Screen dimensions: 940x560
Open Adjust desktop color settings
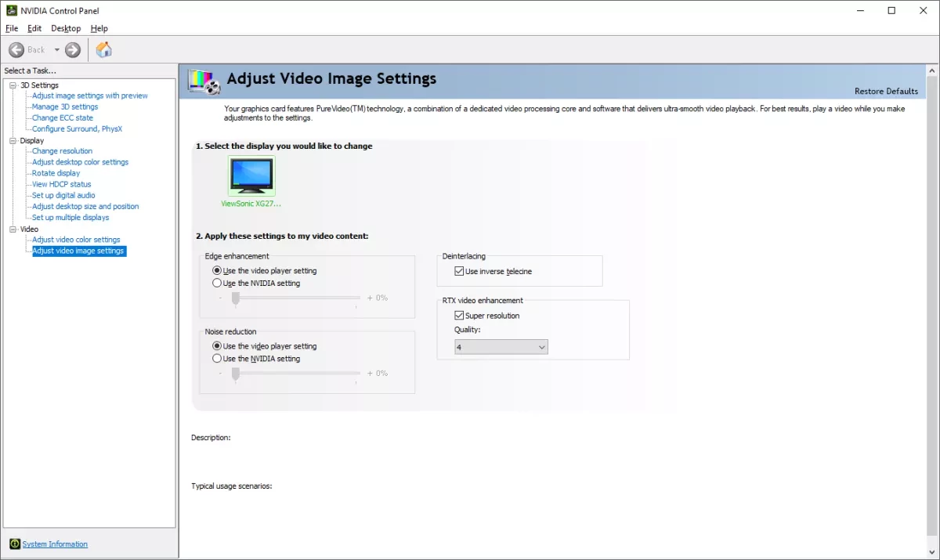(x=81, y=162)
